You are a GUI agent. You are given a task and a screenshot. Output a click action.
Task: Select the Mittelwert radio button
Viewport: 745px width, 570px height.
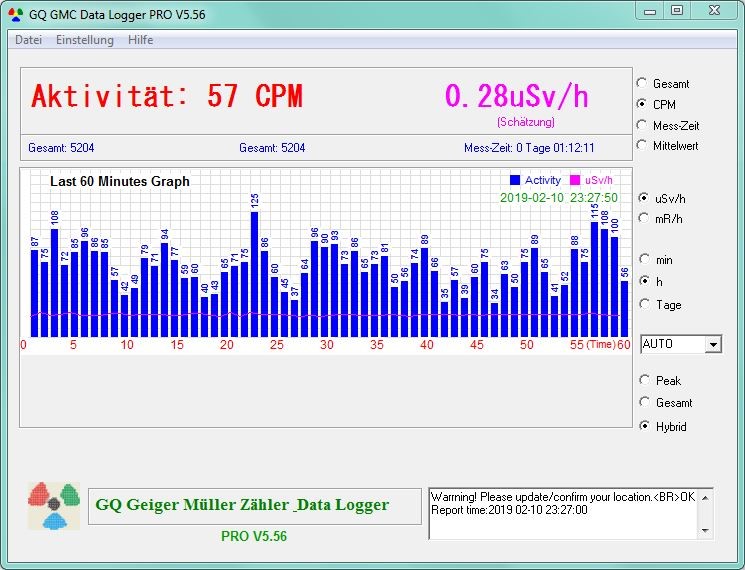pos(642,145)
